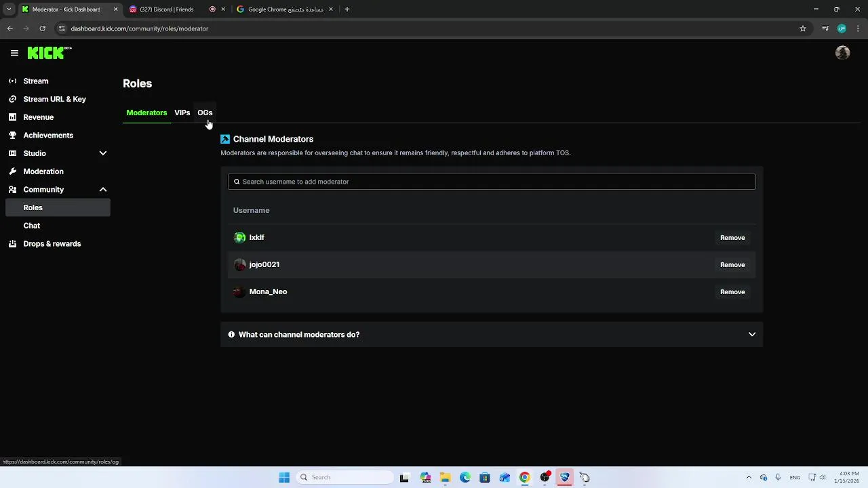Viewport: 868px width, 488px height.
Task: Open a new browser tab
Action: [347, 9]
